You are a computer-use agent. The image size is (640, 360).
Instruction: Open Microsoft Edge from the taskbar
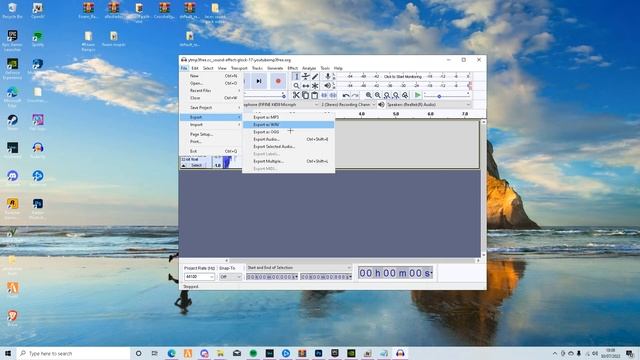pos(171,353)
